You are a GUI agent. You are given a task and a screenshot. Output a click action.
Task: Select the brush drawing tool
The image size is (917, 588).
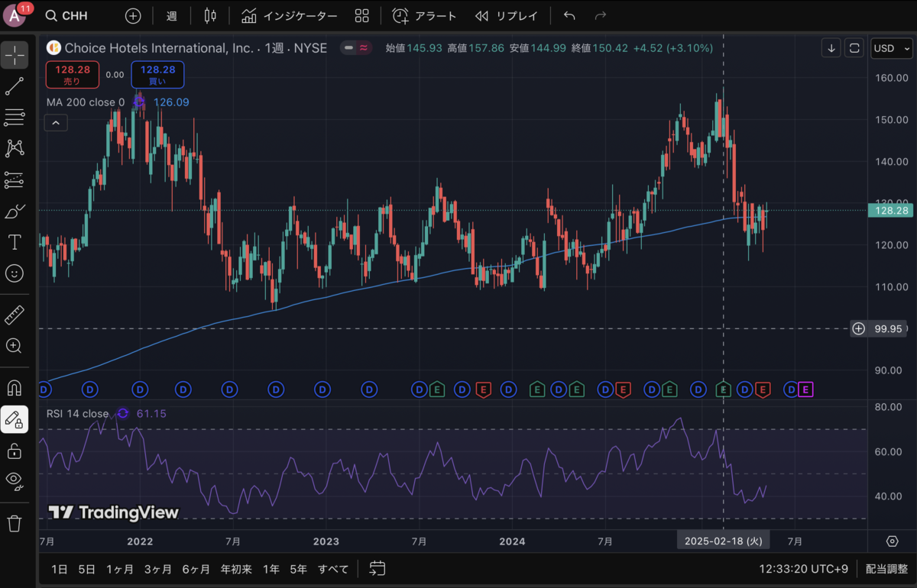(x=15, y=211)
